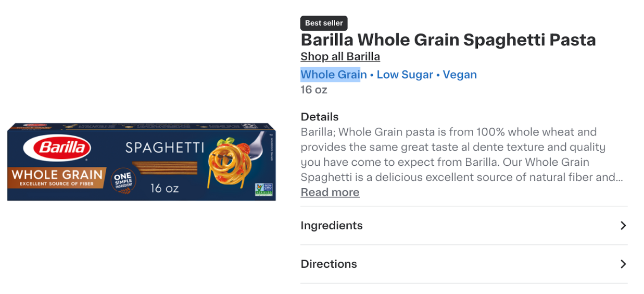Click the 16 oz size text below the tags

click(x=313, y=90)
